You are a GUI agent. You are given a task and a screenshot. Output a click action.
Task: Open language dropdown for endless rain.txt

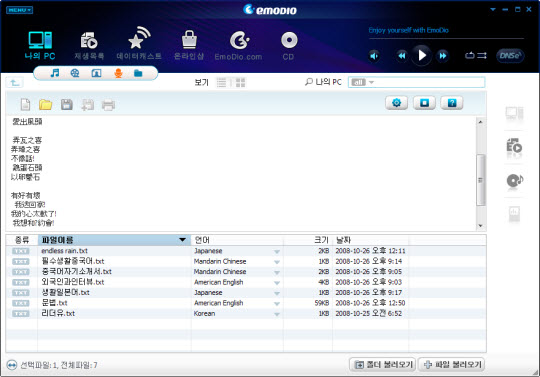click(x=277, y=252)
